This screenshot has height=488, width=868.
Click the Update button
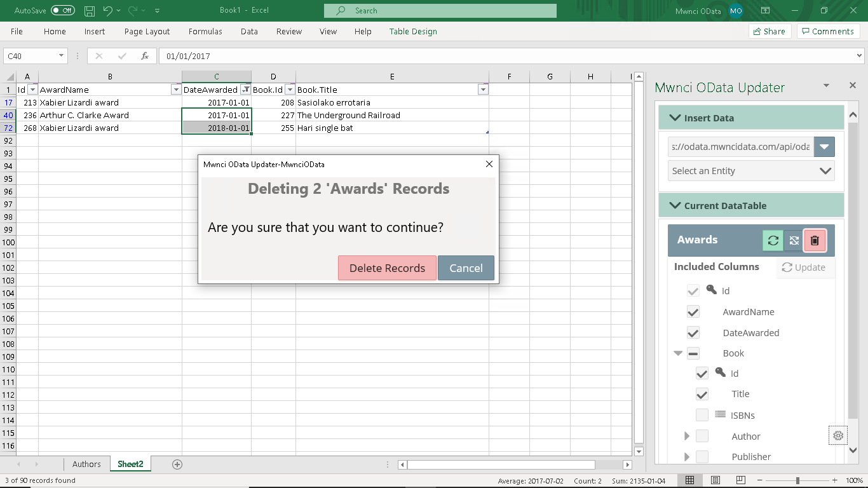click(x=804, y=268)
